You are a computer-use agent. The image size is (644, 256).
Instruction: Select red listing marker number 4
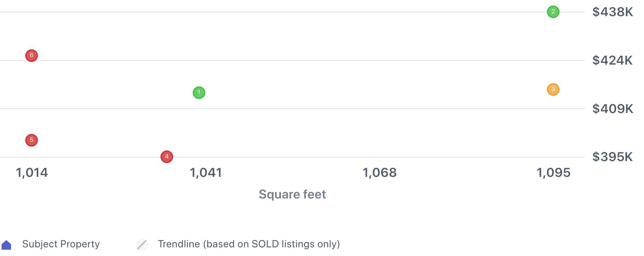point(167,157)
